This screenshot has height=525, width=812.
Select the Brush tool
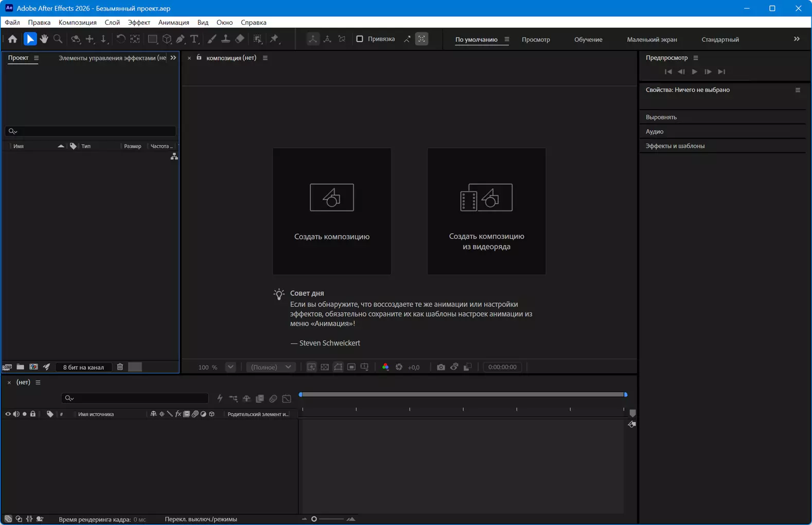[x=211, y=39]
